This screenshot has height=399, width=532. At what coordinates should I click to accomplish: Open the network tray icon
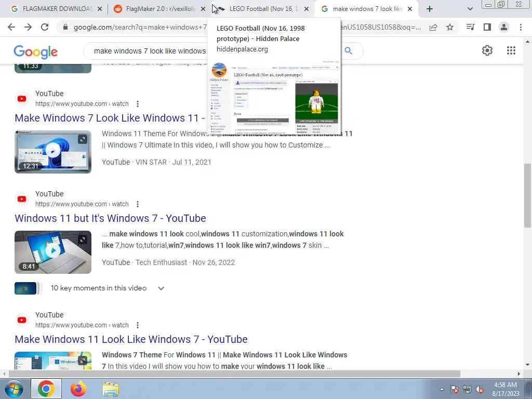pyautogui.click(x=467, y=390)
